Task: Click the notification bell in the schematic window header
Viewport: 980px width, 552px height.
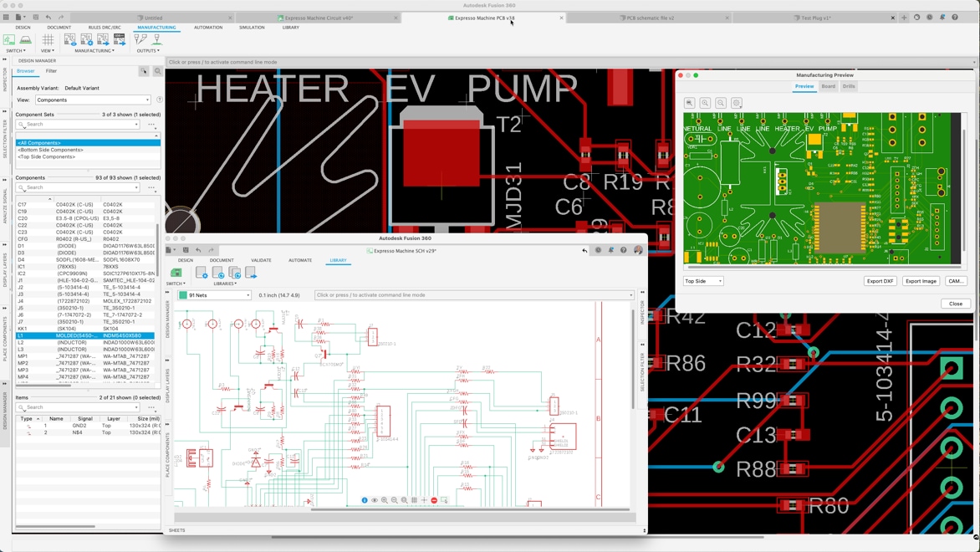Action: (x=610, y=250)
